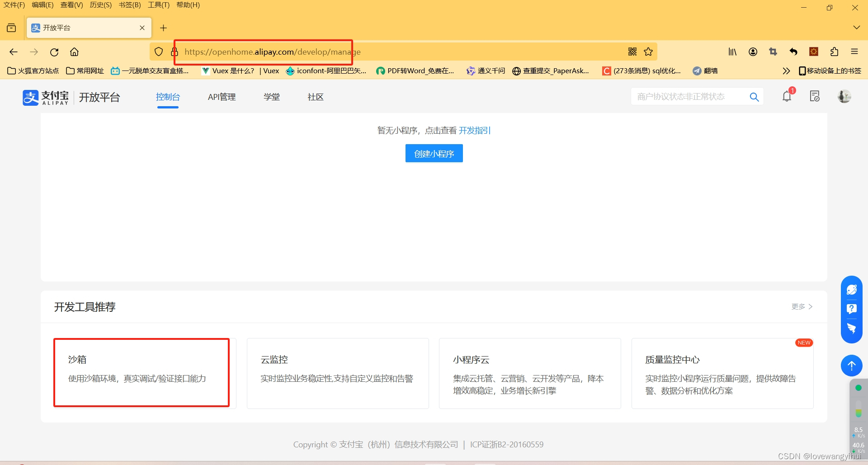Click the forward navigation arrow
This screenshot has height=465, width=868.
coord(34,52)
